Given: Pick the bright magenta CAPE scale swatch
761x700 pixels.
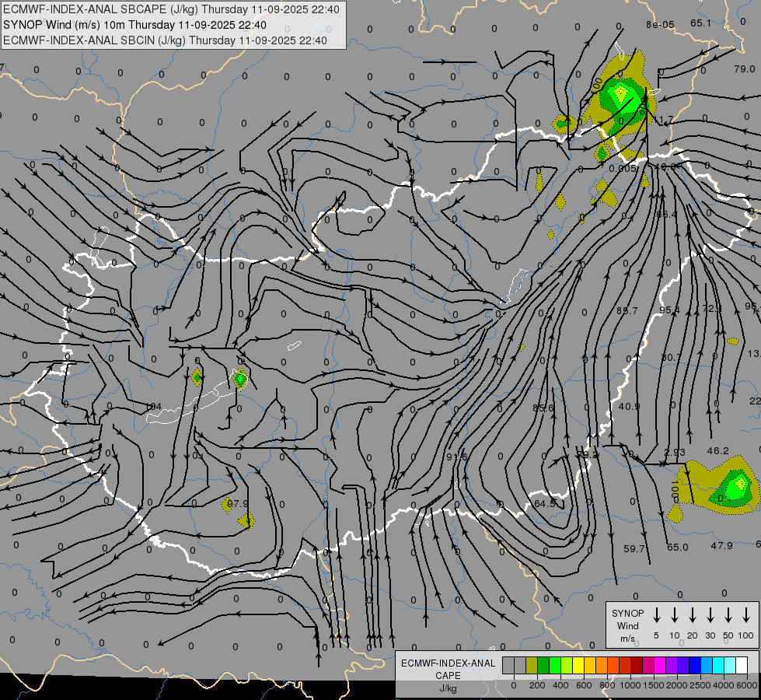Looking at the screenshot, I should tap(660, 666).
